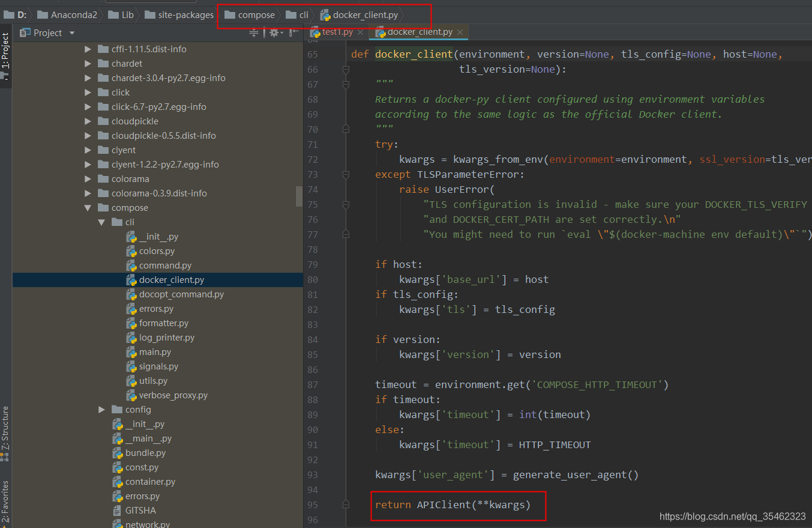Expand the config folder
812x528 pixels.
coord(101,410)
